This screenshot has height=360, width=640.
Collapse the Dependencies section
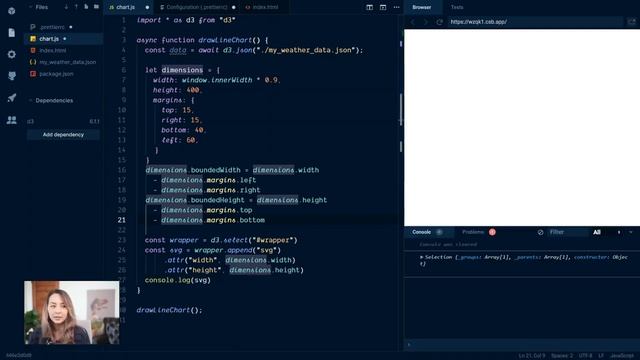30,100
